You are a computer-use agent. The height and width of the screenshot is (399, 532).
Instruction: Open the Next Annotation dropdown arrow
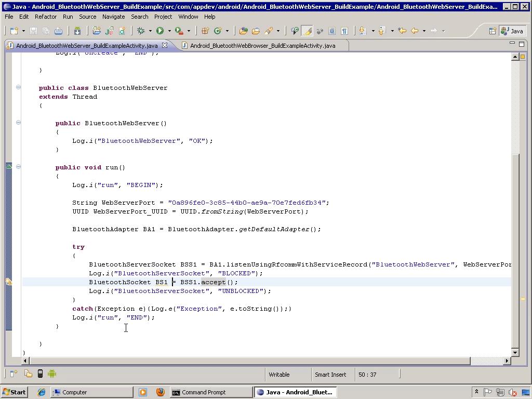pyautogui.click(x=373, y=31)
